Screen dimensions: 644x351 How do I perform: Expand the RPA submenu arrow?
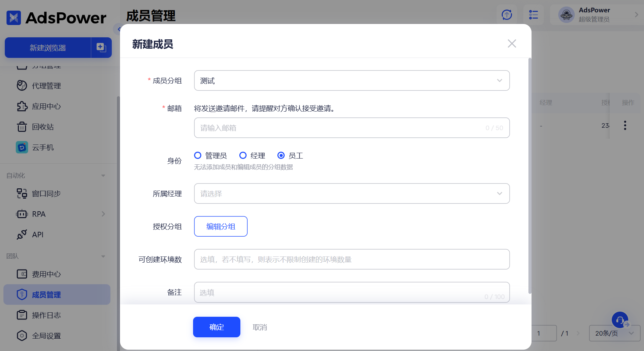(103, 214)
